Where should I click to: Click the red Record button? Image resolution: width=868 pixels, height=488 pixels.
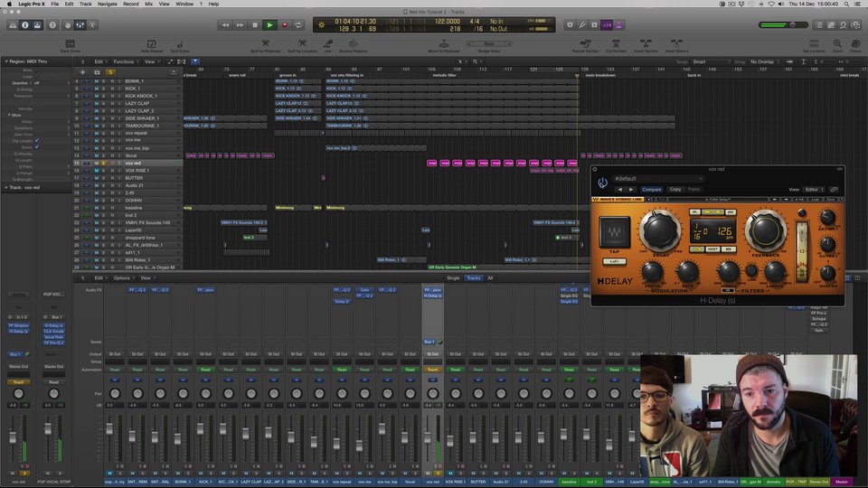(x=285, y=25)
